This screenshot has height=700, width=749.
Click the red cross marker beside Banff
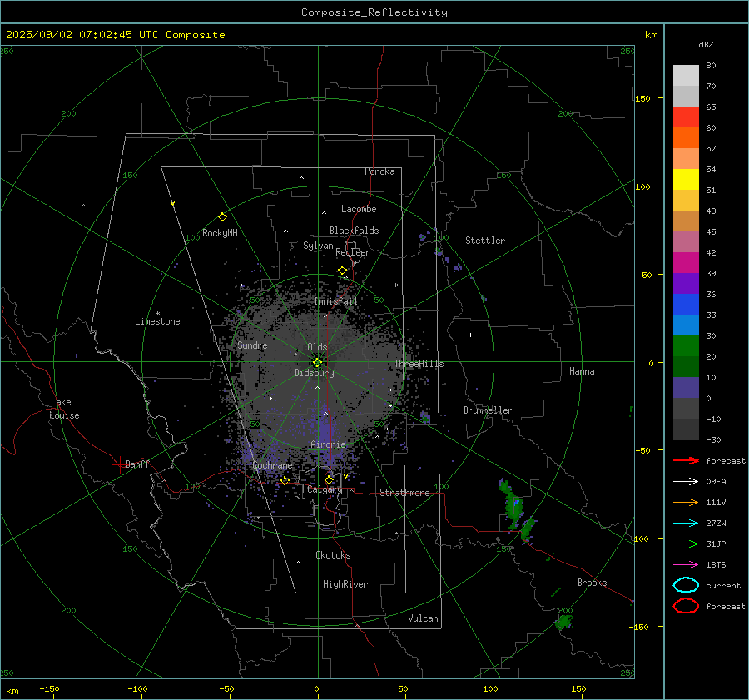(x=119, y=464)
